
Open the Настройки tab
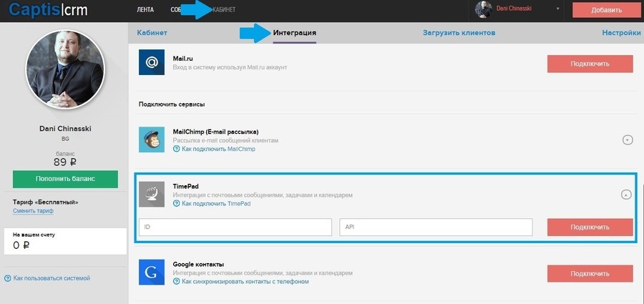pos(621,33)
